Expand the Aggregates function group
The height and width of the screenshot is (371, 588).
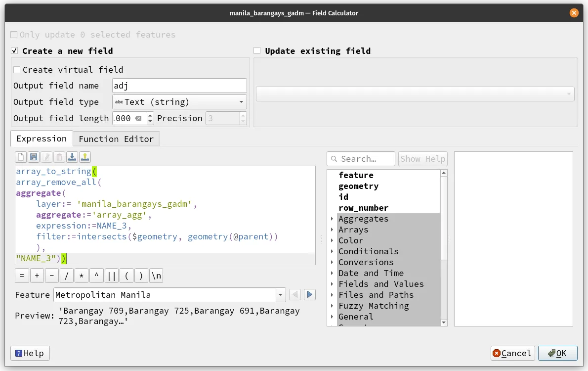(x=332, y=219)
